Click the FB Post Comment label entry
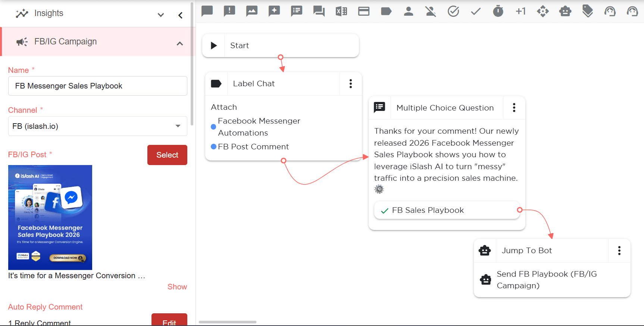This screenshot has width=644, height=326. 253,147
